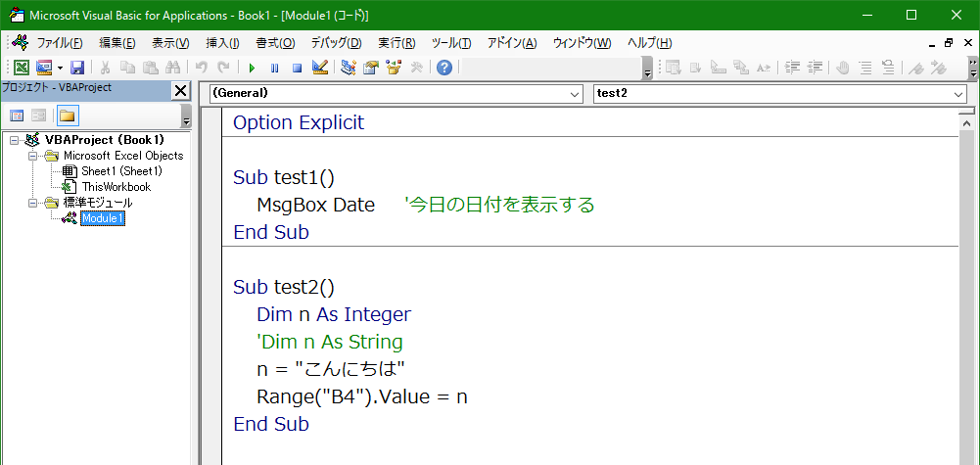The width and height of the screenshot is (980, 465).
Task: Click the Save Book1 floppy icon
Action: click(77, 68)
